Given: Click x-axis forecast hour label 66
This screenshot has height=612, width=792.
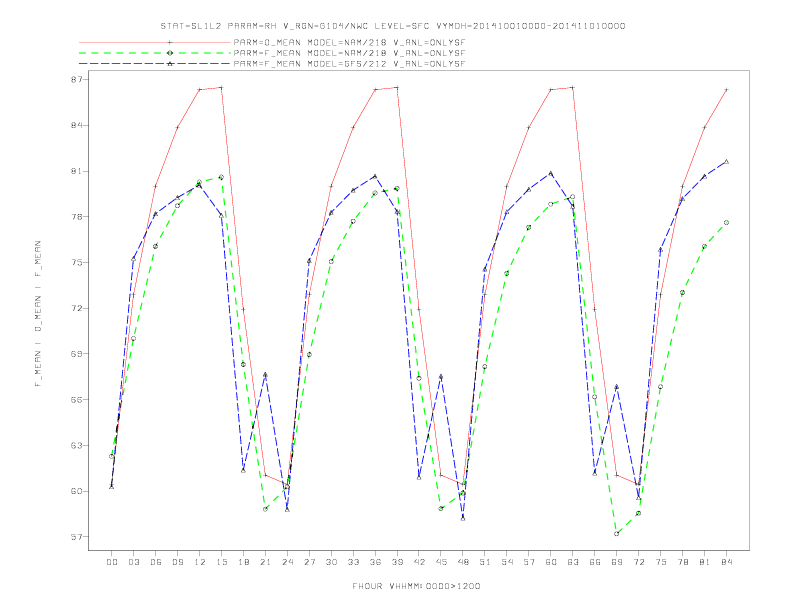Looking at the screenshot, I should [x=595, y=562].
